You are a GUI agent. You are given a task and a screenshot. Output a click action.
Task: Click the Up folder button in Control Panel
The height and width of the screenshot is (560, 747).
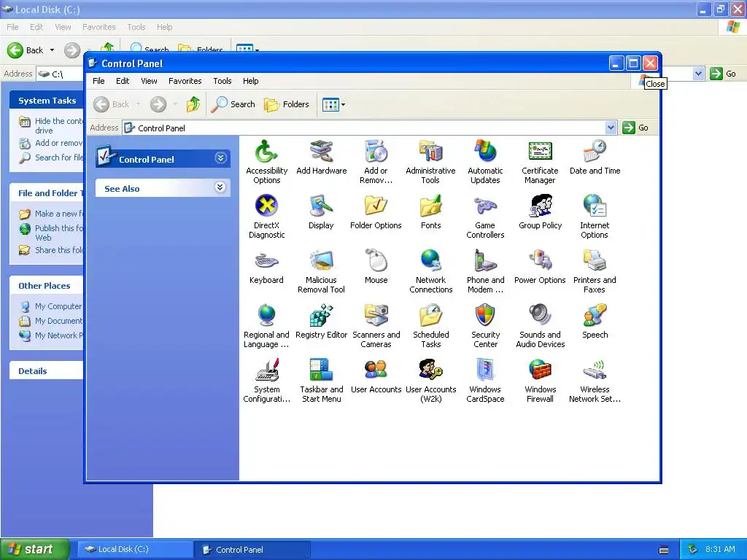(x=193, y=104)
